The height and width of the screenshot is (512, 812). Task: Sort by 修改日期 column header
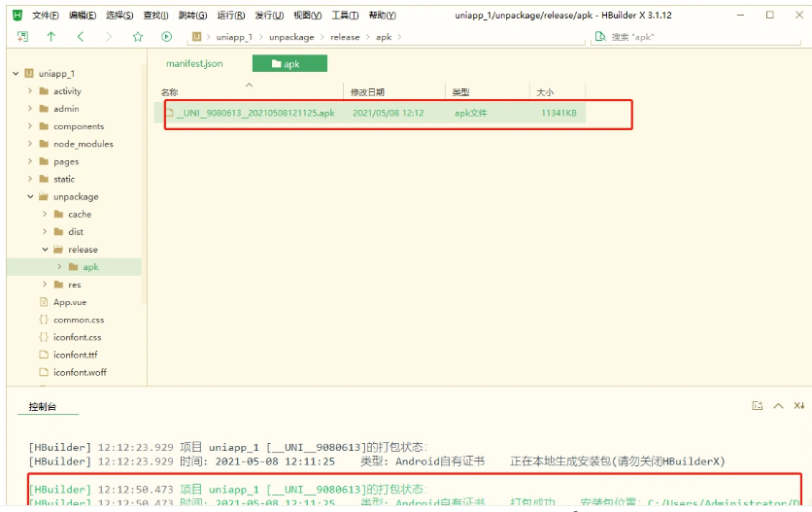click(x=367, y=92)
